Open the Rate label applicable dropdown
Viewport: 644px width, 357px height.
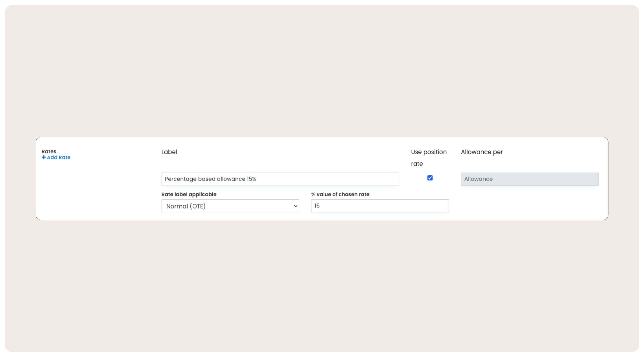pos(230,206)
